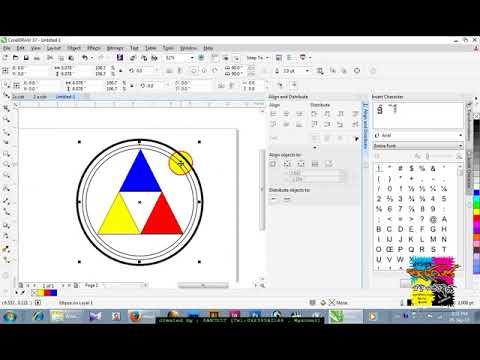This screenshot has width=480, height=360.
Task: Distribute objects left in the docker
Action: pos(314,114)
